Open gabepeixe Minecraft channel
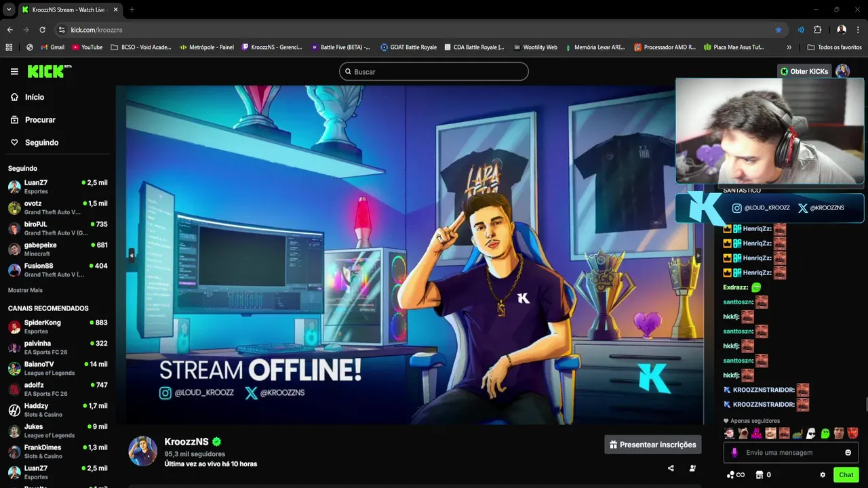Image resolution: width=868 pixels, height=488 pixels. pyautogui.click(x=58, y=249)
